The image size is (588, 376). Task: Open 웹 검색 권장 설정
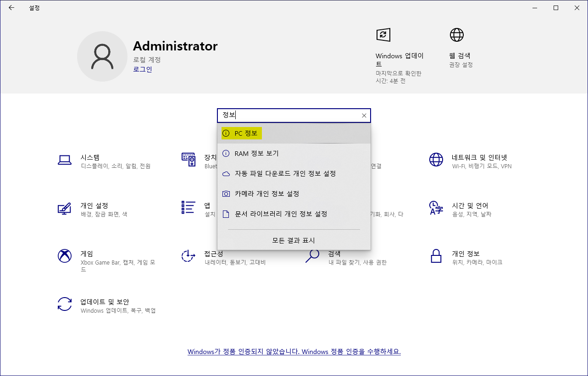coord(461,65)
